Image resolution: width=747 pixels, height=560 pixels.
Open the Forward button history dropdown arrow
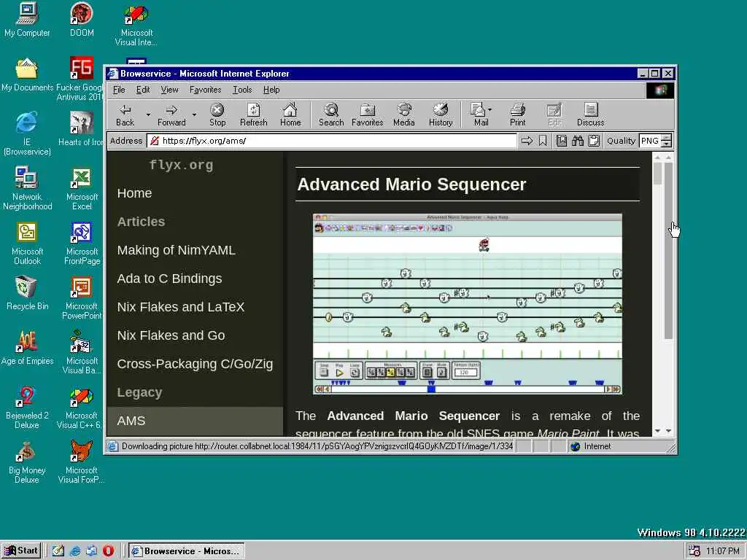pyautogui.click(x=194, y=114)
